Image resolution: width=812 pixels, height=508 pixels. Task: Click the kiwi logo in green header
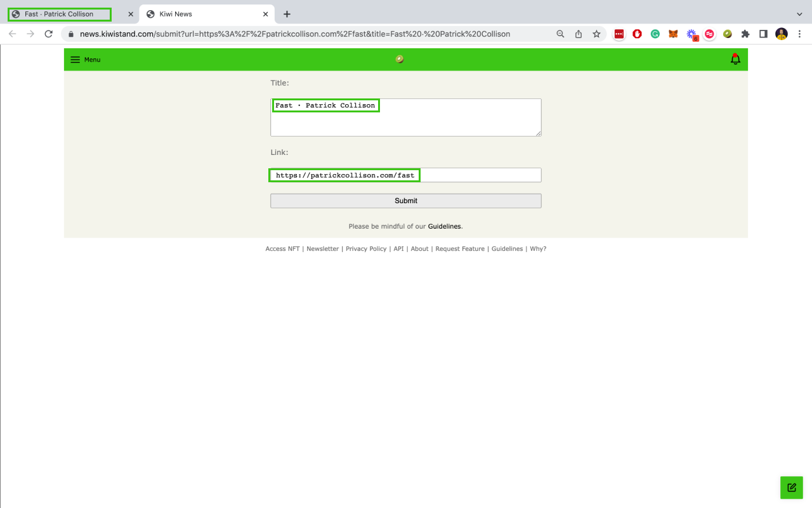pos(400,59)
